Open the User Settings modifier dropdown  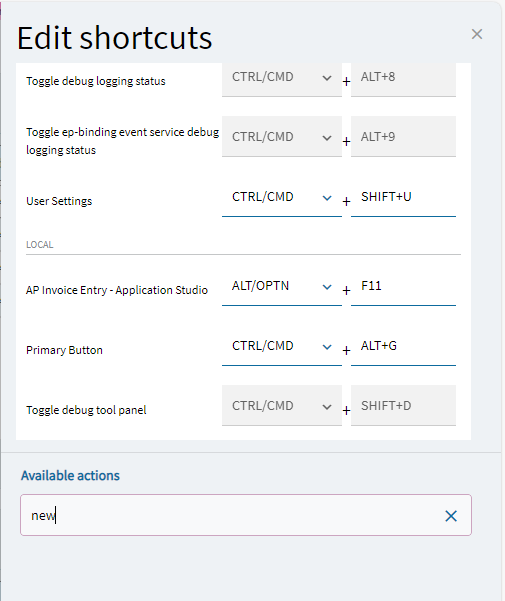click(x=282, y=197)
